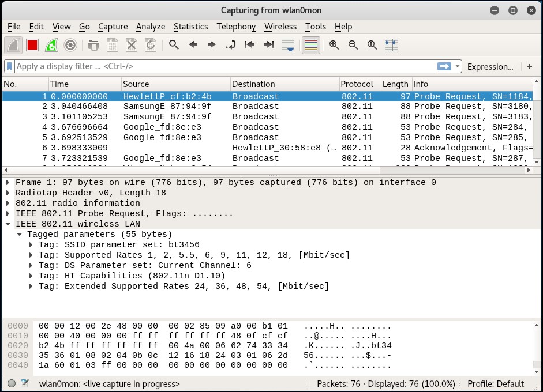Select packet 4 from Google_fd:8e:e3
This screenshot has height=392, width=543.
(x=267, y=127)
